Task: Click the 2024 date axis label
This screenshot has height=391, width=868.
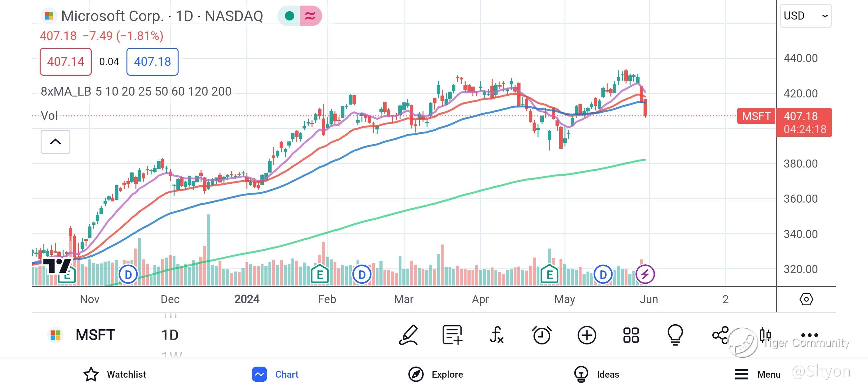Action: [247, 299]
